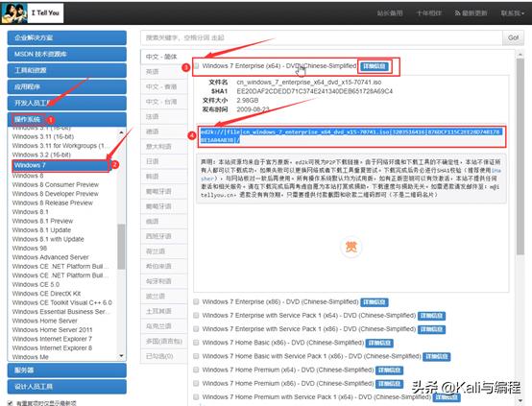Select Windows 7 in the OS list
The height and width of the screenshot is (406, 532).
pyautogui.click(x=61, y=165)
